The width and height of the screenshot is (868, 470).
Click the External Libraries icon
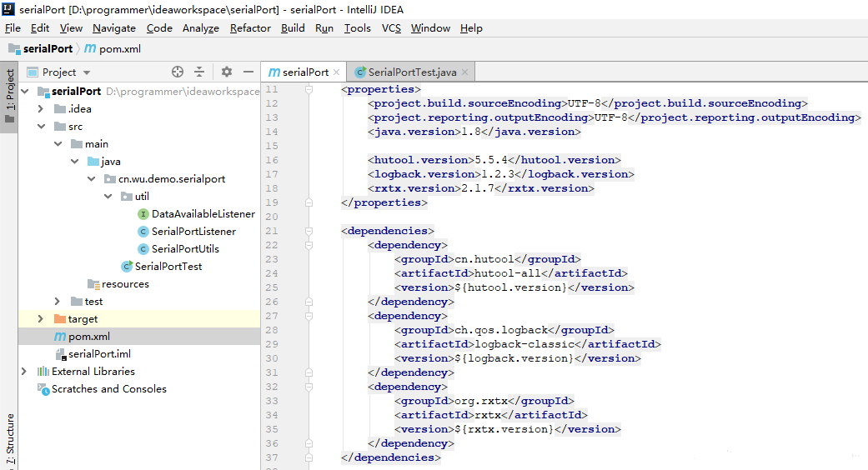pyautogui.click(x=43, y=372)
